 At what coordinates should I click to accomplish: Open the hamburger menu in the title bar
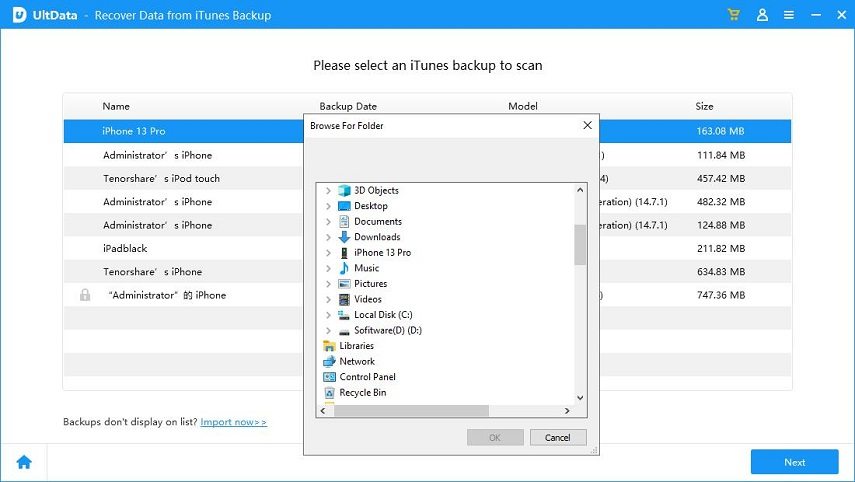[788, 15]
